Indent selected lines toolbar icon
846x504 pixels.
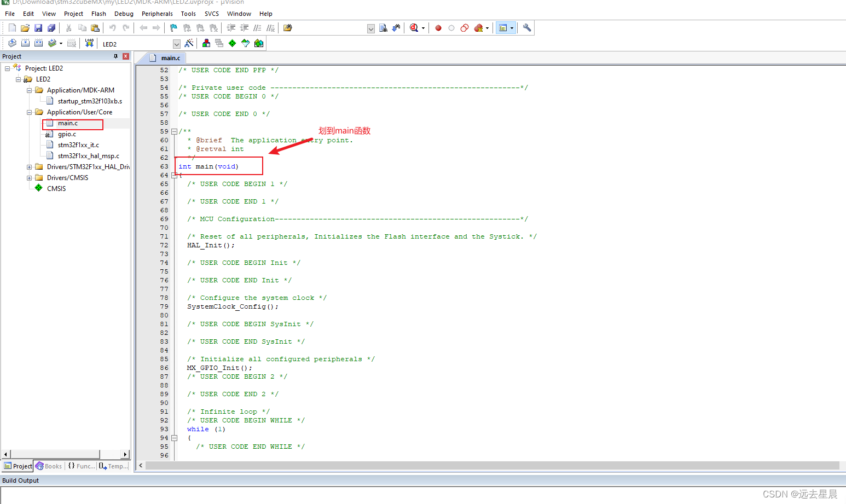(x=231, y=28)
